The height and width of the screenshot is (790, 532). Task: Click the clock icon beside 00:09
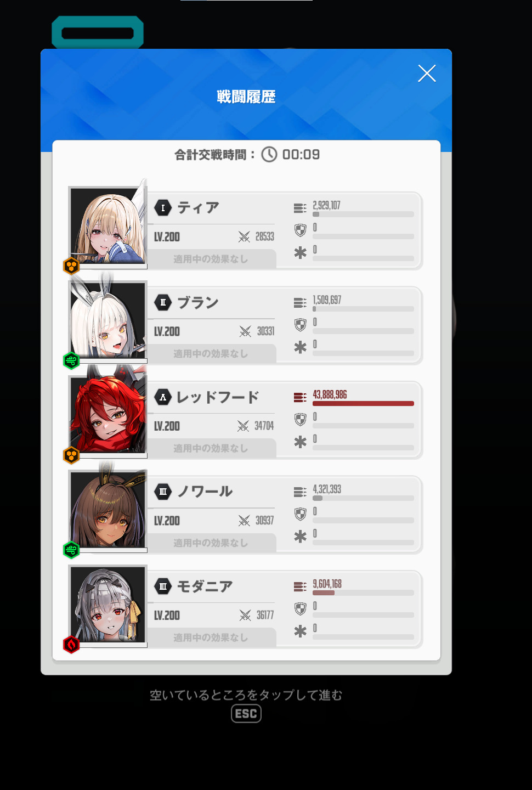click(x=269, y=155)
